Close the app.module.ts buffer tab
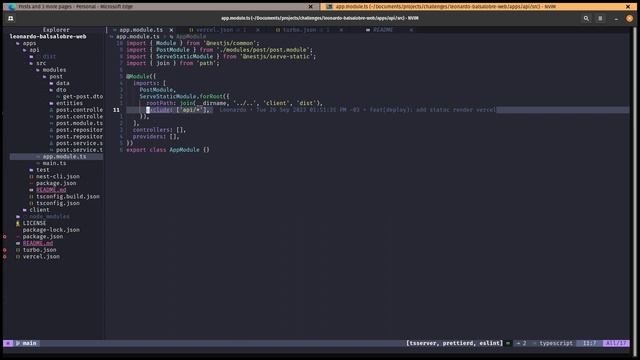The image size is (640, 360). point(171,30)
